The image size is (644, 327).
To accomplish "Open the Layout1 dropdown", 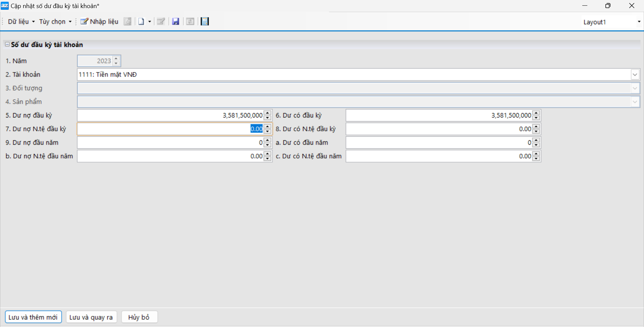I will pyautogui.click(x=639, y=22).
